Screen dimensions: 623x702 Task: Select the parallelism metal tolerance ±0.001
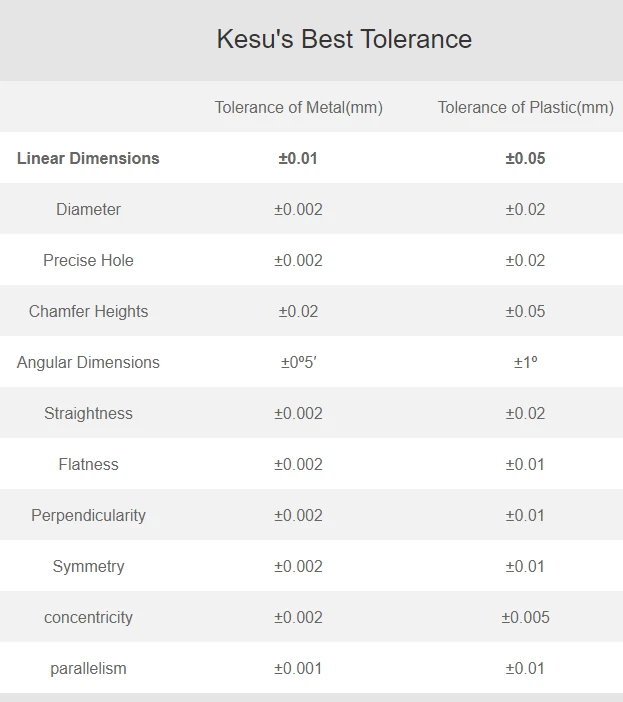coord(298,668)
